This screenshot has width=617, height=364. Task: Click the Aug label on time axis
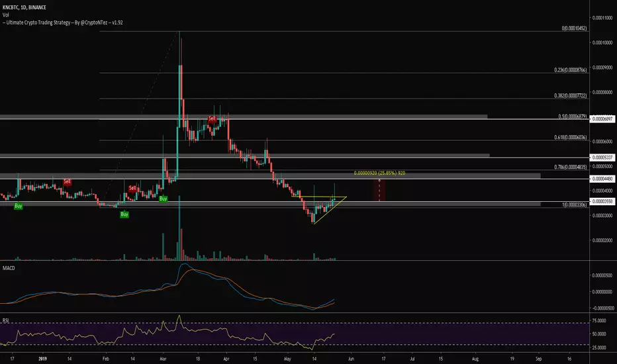(x=475, y=359)
